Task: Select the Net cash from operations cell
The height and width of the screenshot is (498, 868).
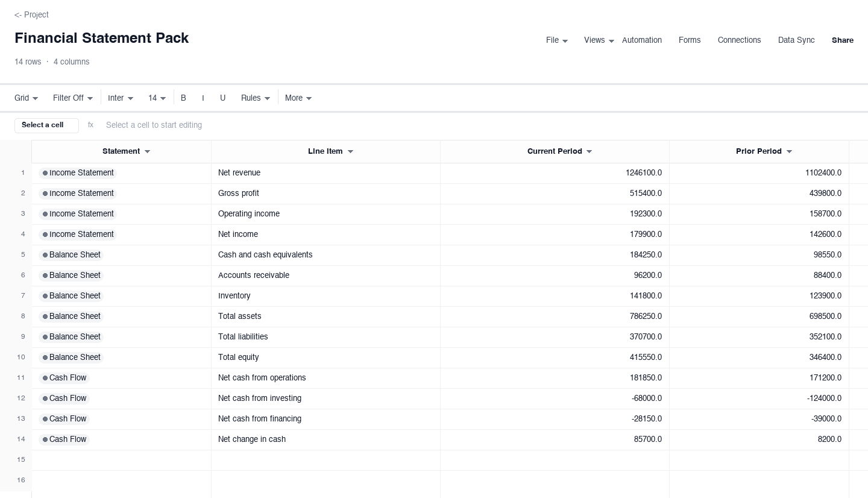Action: click(x=325, y=378)
